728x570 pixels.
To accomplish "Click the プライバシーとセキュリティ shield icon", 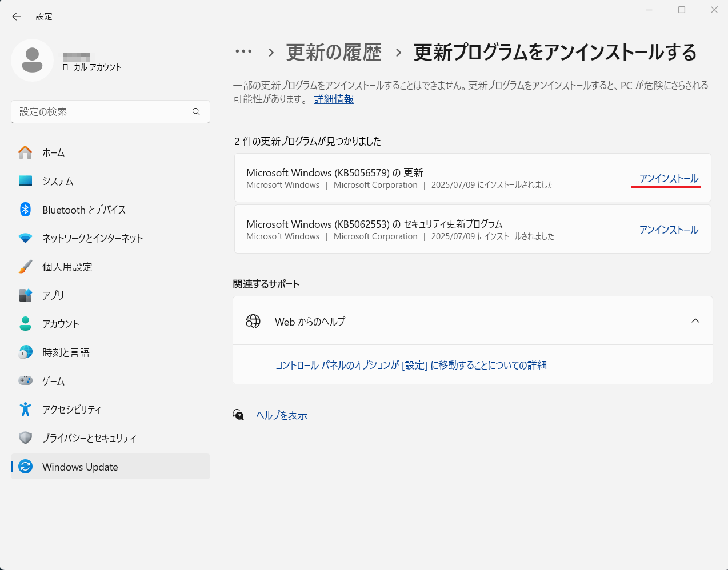I will (25, 438).
